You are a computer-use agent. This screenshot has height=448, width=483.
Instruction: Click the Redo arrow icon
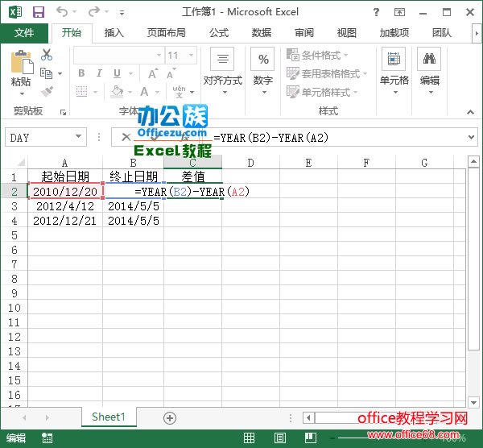[94, 12]
